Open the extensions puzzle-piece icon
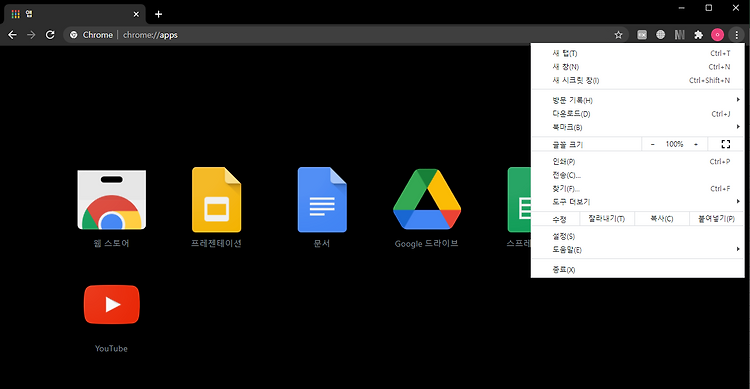The width and height of the screenshot is (750, 389). [x=698, y=34]
